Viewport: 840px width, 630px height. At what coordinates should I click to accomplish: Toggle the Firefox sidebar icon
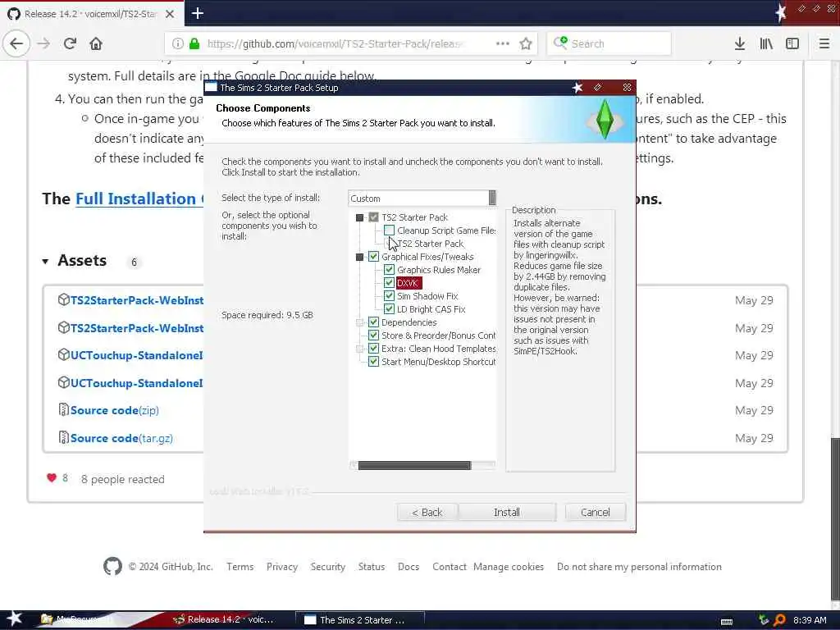click(x=792, y=43)
